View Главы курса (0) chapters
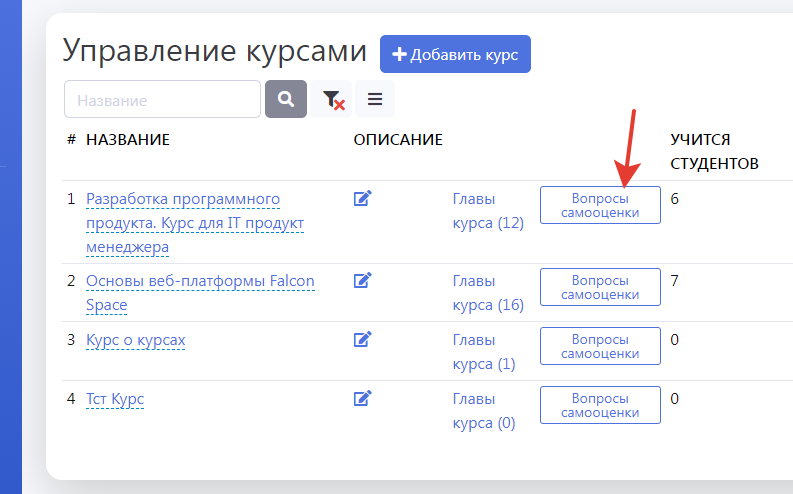This screenshot has width=793, height=494. click(484, 410)
